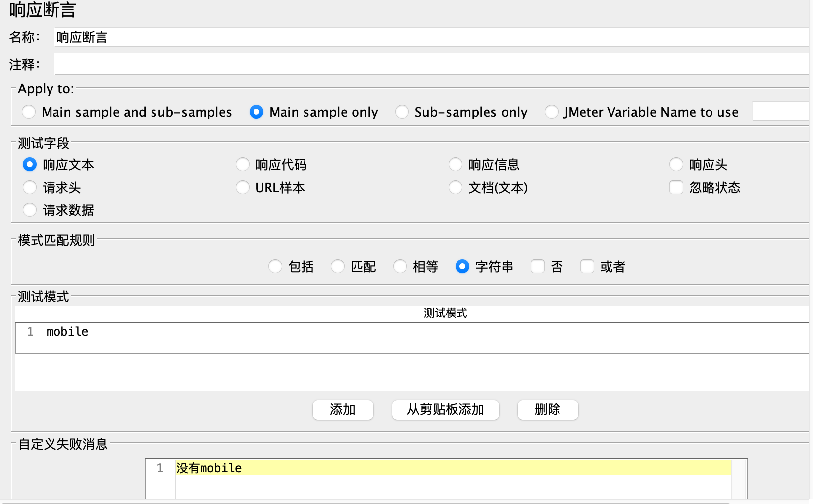Click into the 注释 comment field

432,64
